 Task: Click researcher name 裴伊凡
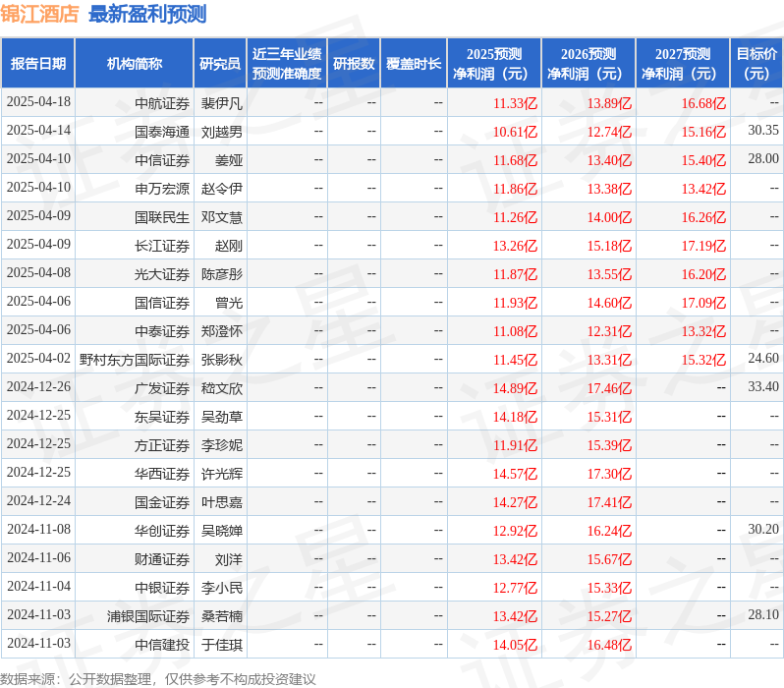point(221,103)
